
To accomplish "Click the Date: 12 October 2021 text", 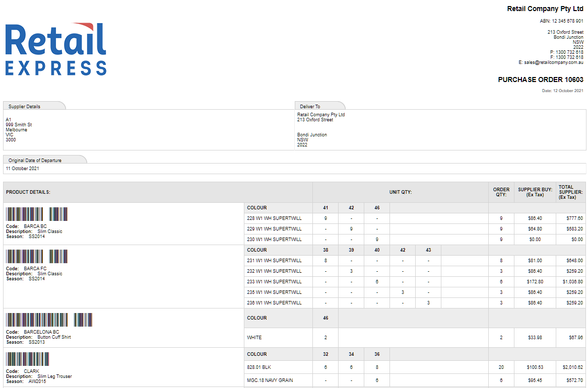I will (562, 91).
